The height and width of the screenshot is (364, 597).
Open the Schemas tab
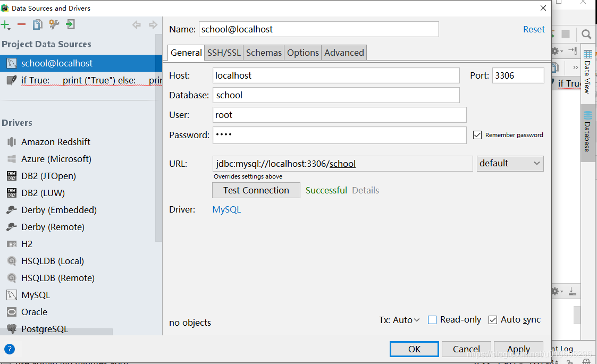264,53
